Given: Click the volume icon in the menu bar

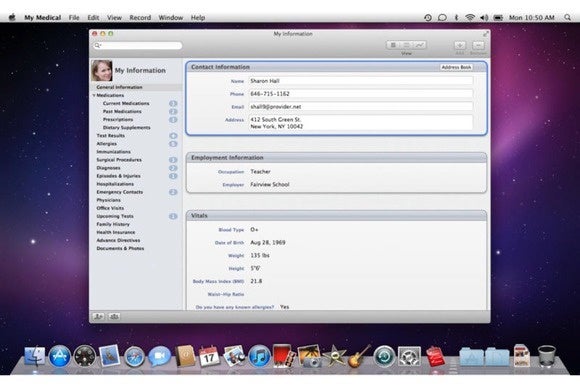Looking at the screenshot, I should pos(484,17).
